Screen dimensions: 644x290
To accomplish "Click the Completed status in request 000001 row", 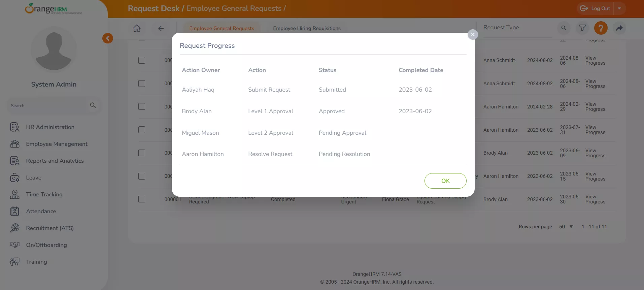I will [283, 199].
